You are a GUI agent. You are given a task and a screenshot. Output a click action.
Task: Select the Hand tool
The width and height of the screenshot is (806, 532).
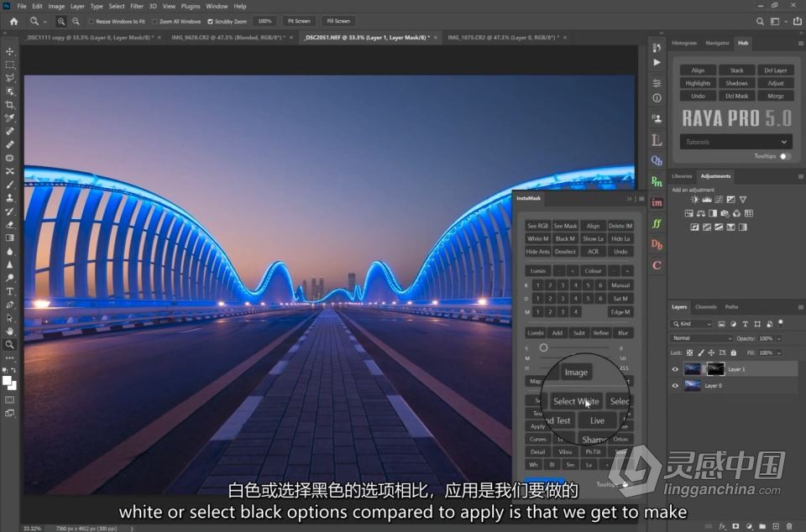[x=10, y=331]
